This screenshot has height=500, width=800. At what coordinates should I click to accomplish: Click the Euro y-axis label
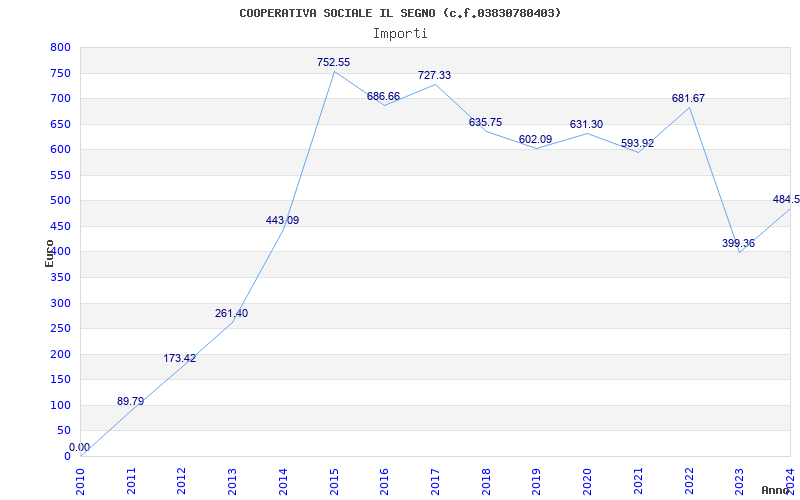click(49, 254)
